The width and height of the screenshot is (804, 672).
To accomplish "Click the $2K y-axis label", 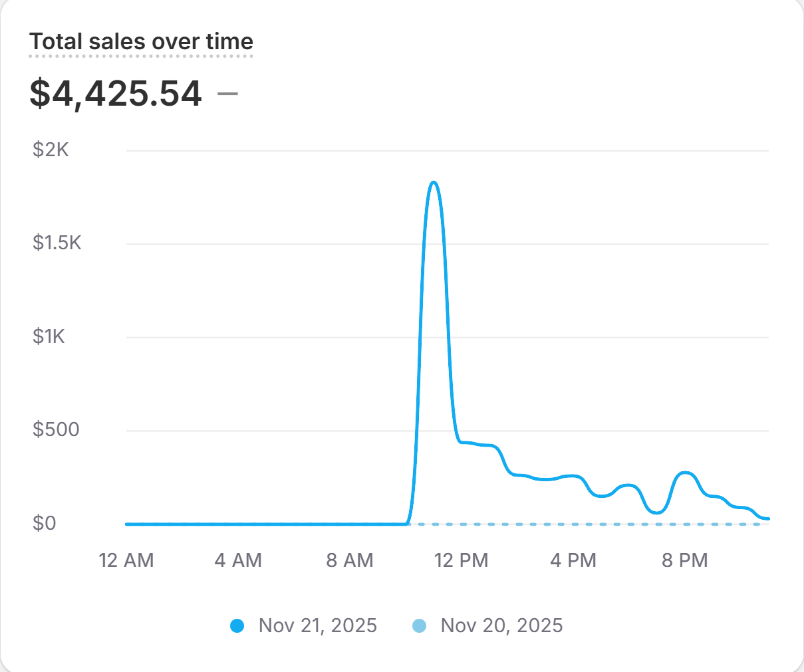I will [x=51, y=150].
